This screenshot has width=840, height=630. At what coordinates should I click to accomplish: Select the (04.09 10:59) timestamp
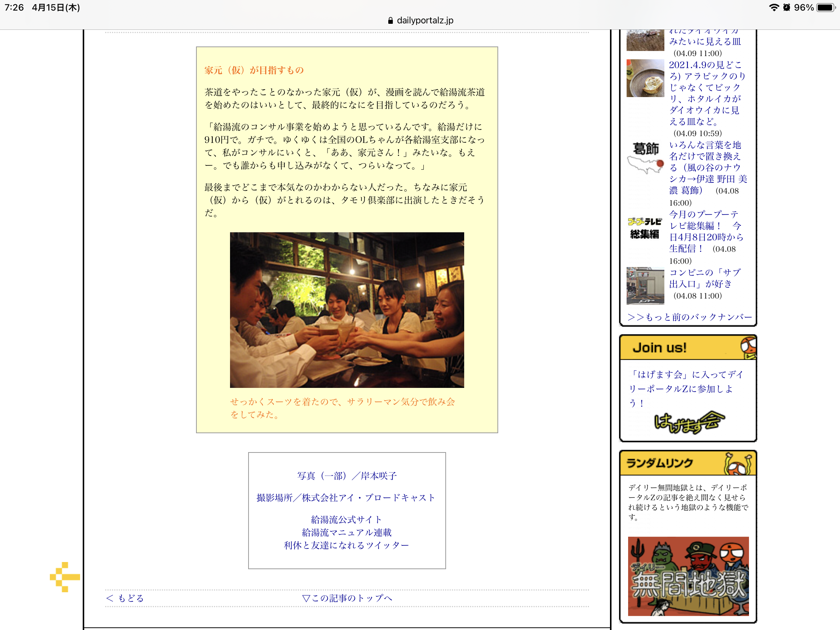point(697,133)
